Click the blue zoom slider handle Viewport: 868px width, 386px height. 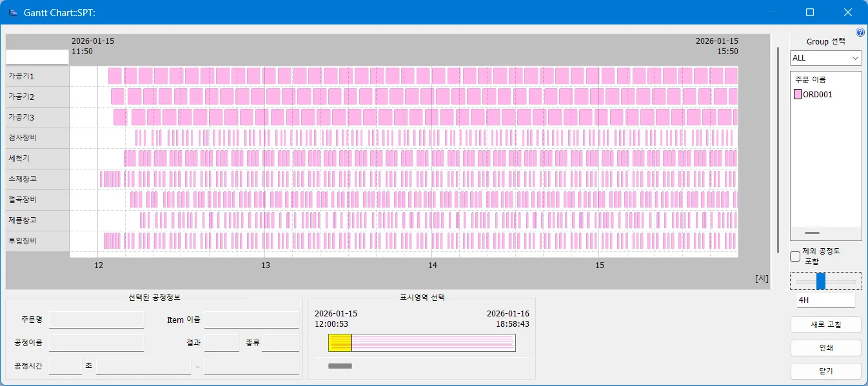tap(821, 282)
